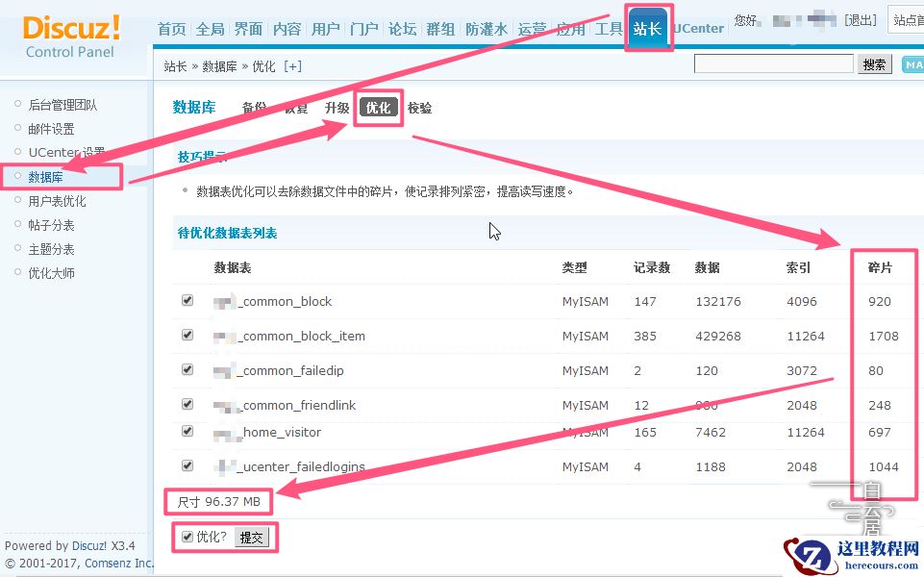Switch to the 检验 sub-tab
The height and width of the screenshot is (577, 924).
(419, 109)
